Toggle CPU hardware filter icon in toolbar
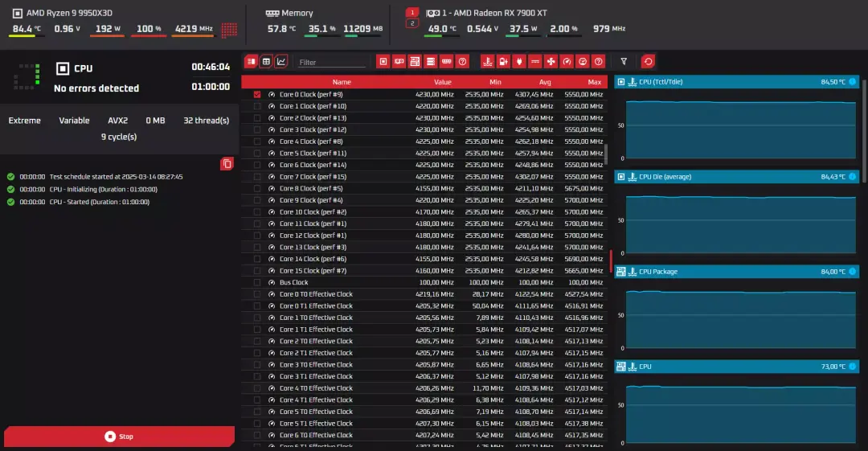868x451 pixels. click(x=383, y=61)
